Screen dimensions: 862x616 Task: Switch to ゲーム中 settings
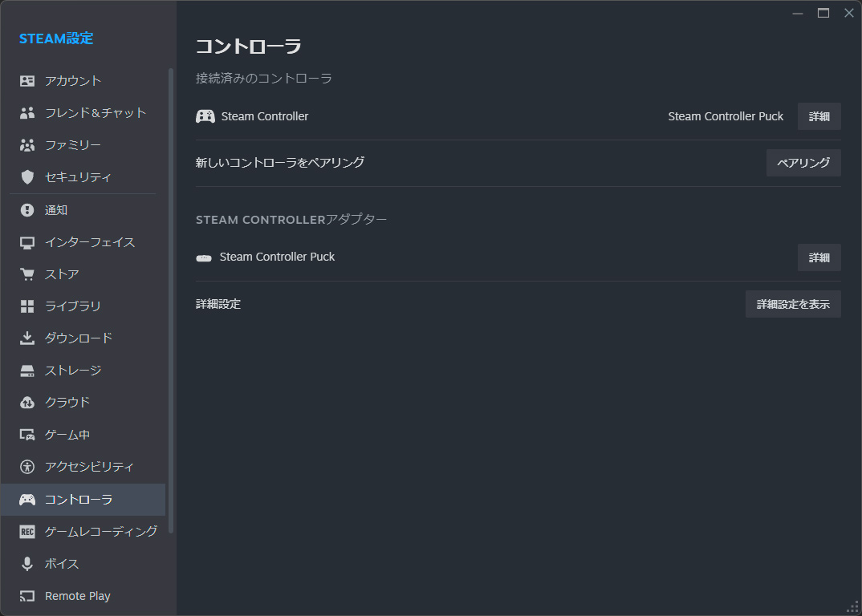(83, 435)
